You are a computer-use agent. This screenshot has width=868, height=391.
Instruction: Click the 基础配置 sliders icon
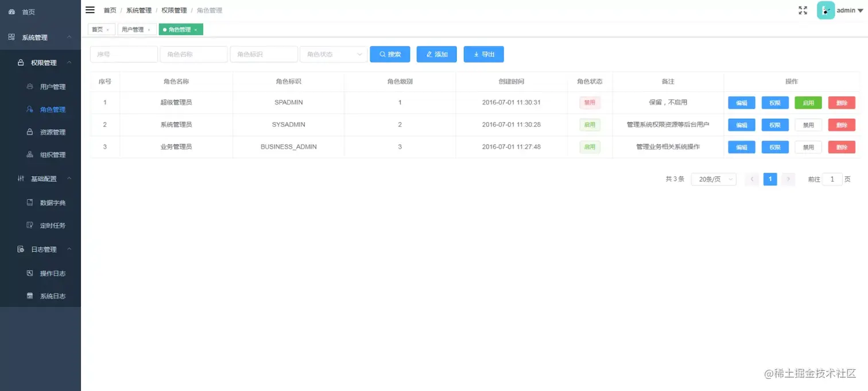pyautogui.click(x=21, y=179)
